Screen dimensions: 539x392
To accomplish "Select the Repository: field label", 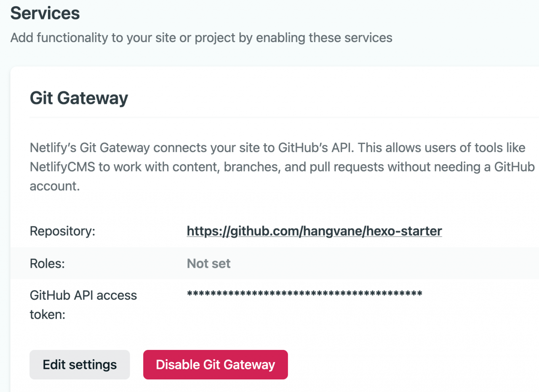I will tap(63, 231).
